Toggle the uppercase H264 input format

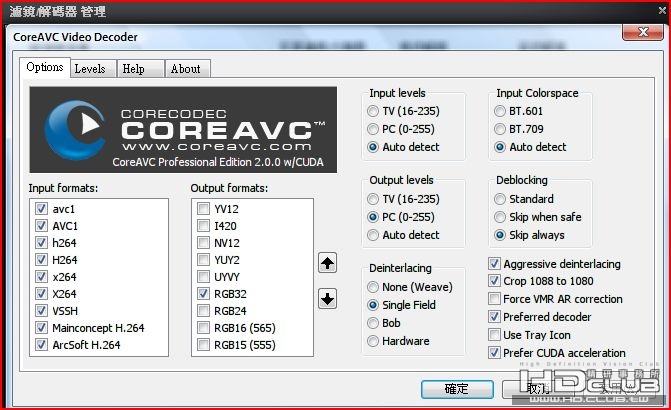[x=41, y=260]
